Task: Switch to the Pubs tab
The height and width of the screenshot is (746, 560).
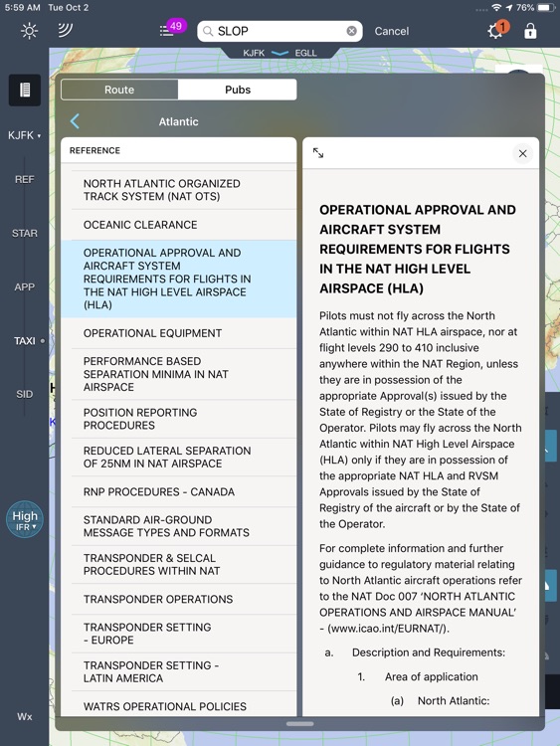Action: click(238, 90)
